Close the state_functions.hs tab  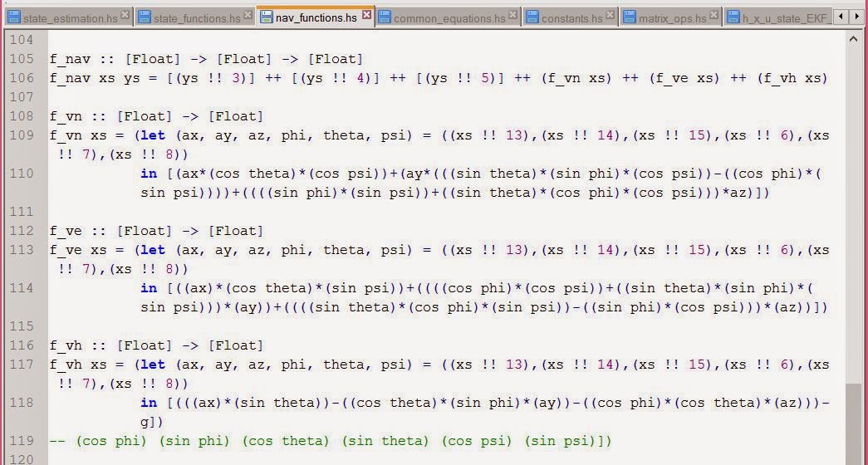point(248,16)
